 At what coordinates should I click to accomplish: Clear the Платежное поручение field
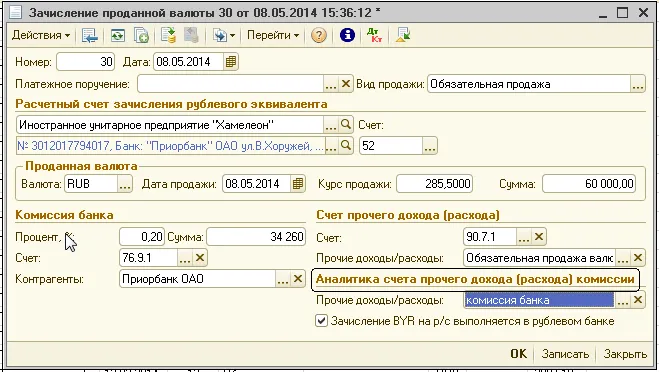tap(345, 84)
